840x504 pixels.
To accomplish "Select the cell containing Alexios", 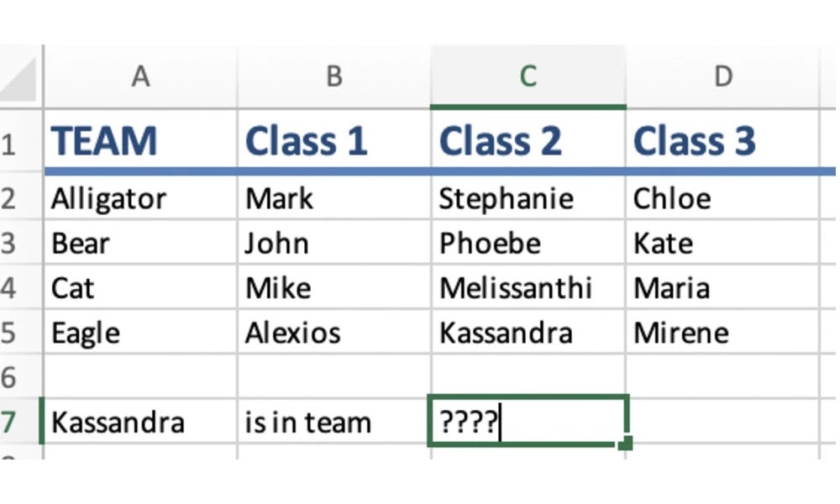I will click(333, 332).
